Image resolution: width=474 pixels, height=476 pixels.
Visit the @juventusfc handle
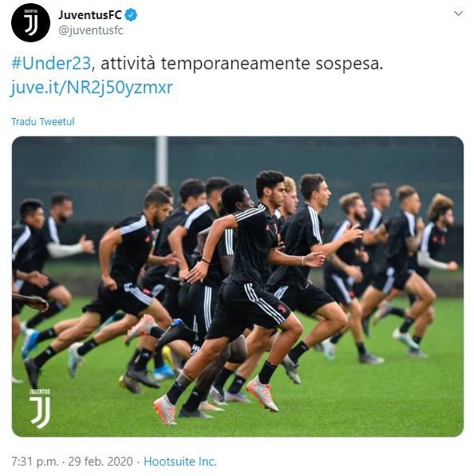click(x=90, y=30)
